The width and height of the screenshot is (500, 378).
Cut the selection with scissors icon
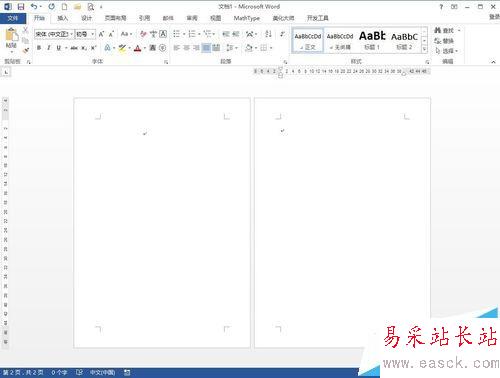coord(25,31)
